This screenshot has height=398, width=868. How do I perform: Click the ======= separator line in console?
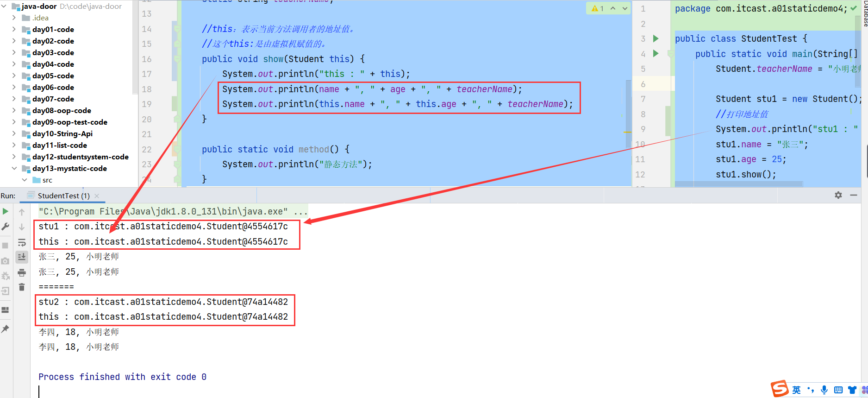point(56,287)
